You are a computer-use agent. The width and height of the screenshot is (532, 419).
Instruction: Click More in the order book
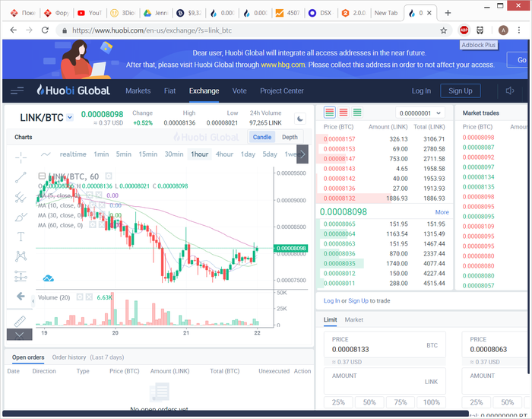pos(442,212)
